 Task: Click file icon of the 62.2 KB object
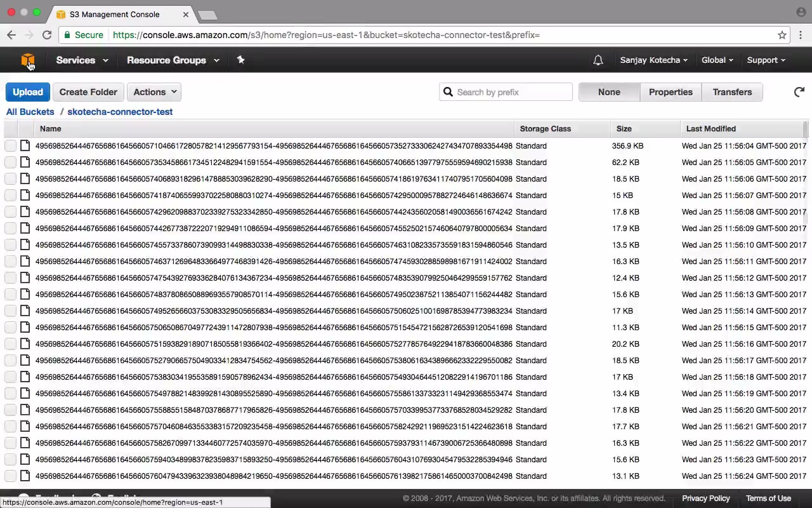[25, 162]
